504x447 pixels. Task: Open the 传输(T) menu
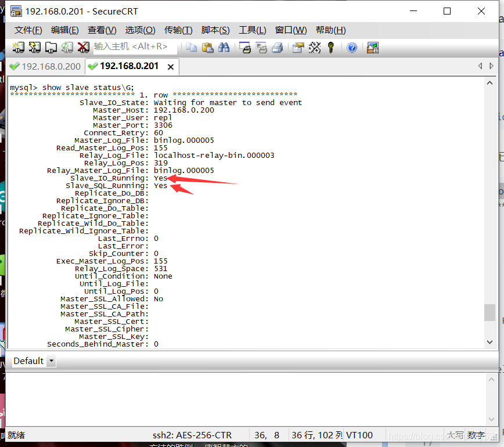178,30
